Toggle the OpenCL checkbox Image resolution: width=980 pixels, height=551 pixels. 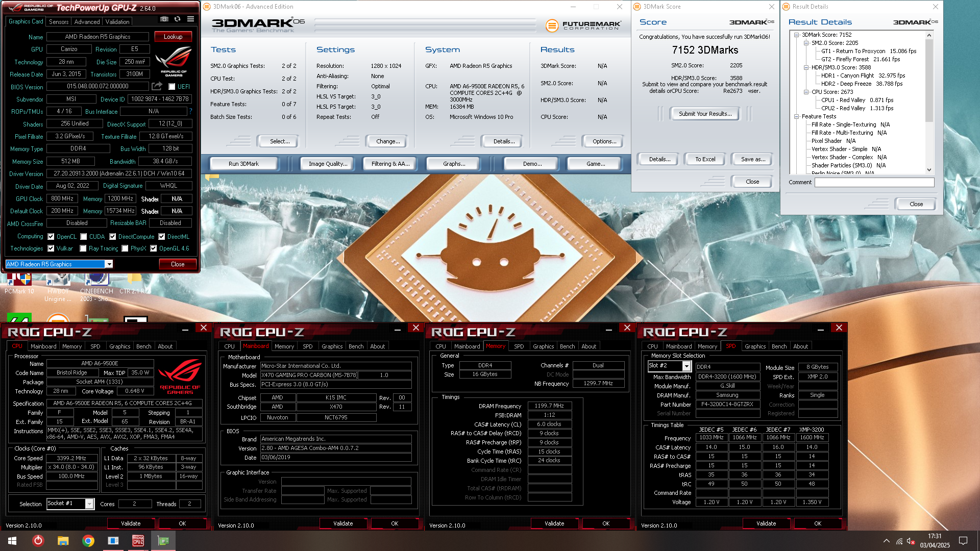click(51, 237)
